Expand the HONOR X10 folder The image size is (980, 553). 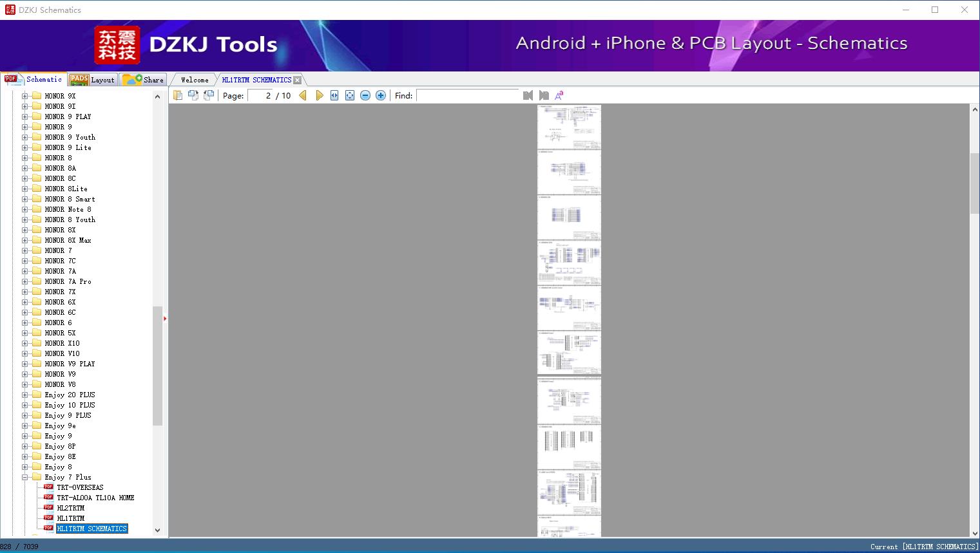[x=25, y=343]
